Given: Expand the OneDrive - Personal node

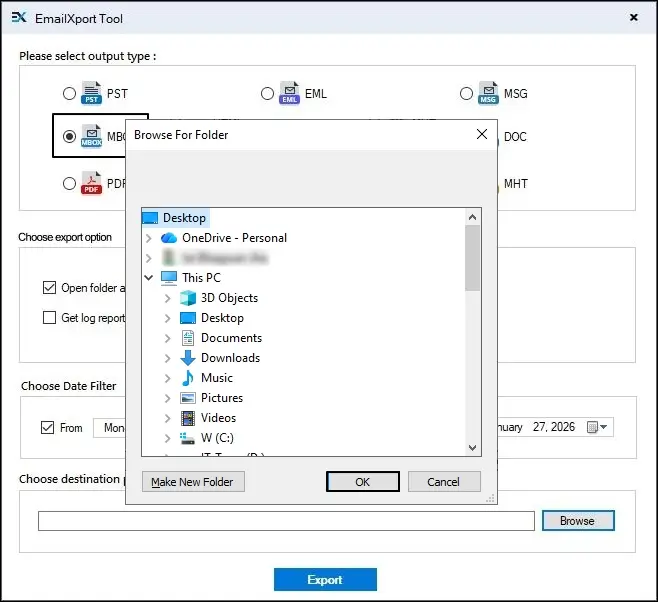Looking at the screenshot, I should pos(149,238).
